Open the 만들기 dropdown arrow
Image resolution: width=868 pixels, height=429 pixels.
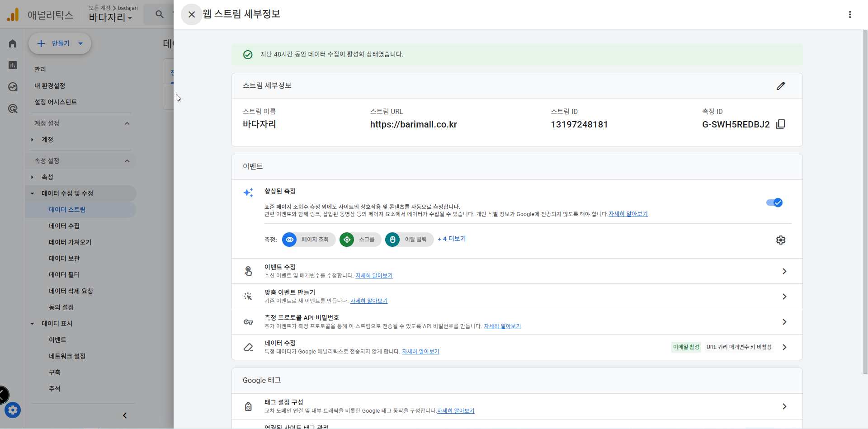(x=80, y=43)
